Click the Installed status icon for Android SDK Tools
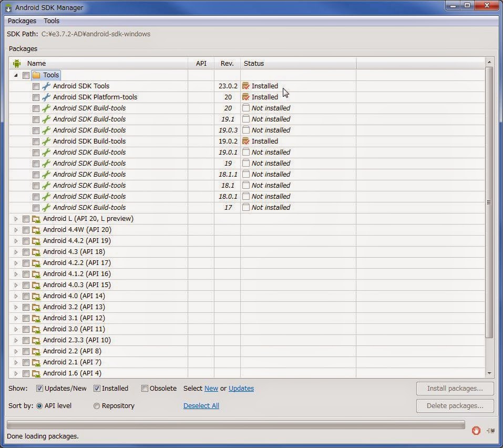Image resolution: width=503 pixels, height=448 pixels. pos(246,86)
